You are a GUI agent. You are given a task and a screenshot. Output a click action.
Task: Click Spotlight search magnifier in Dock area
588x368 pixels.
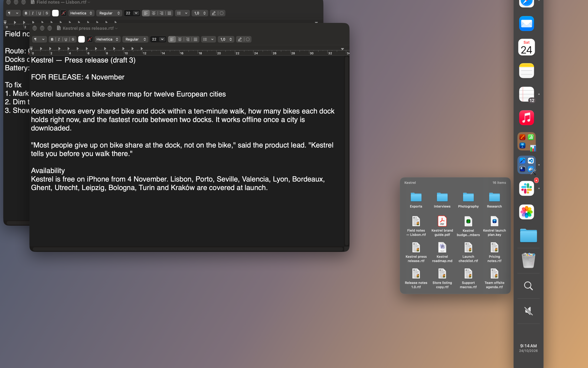(528, 286)
